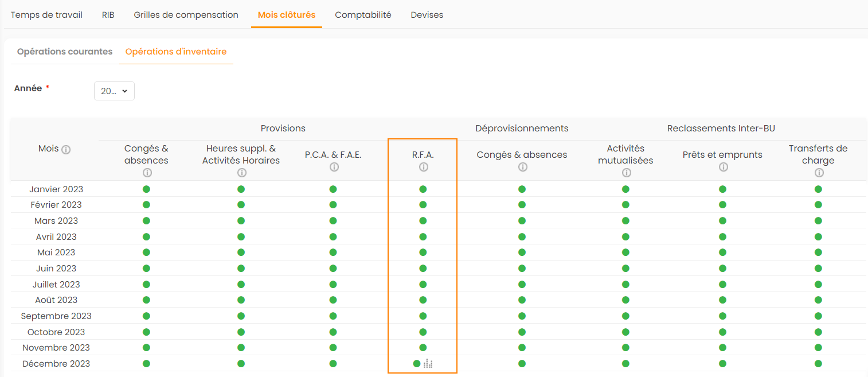Click Décembre 2023 Transferts de charge status dot
868x377 pixels.
pos(818,363)
